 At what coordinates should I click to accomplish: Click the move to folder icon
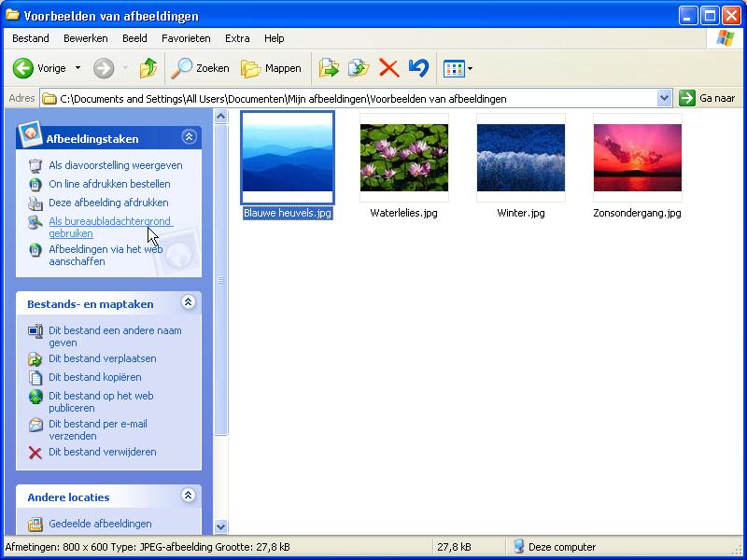point(329,67)
